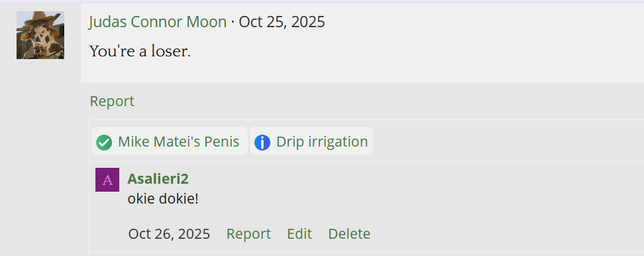Report the "You're a loser." post
This screenshot has height=256, width=644.
click(x=112, y=101)
